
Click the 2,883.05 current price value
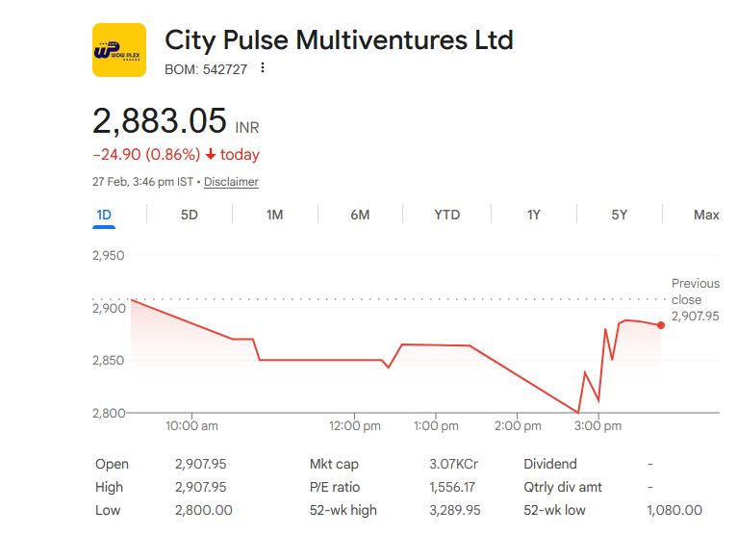click(159, 121)
